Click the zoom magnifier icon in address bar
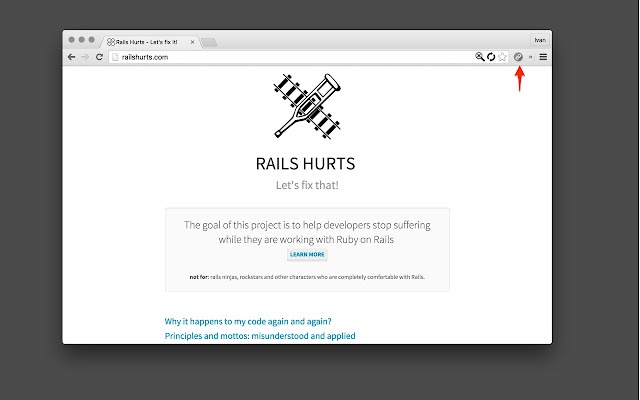640x400 pixels. [480, 57]
